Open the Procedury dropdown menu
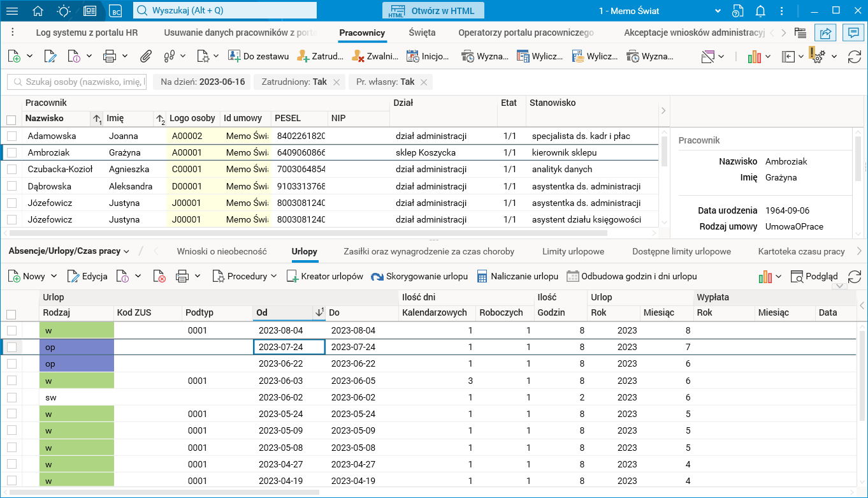This screenshot has width=868, height=498. pyautogui.click(x=274, y=276)
